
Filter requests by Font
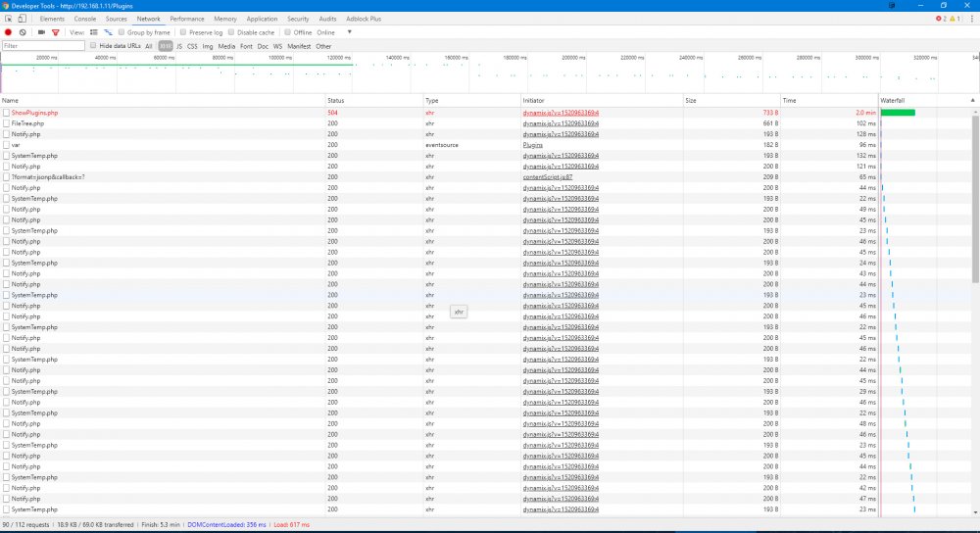246,46
